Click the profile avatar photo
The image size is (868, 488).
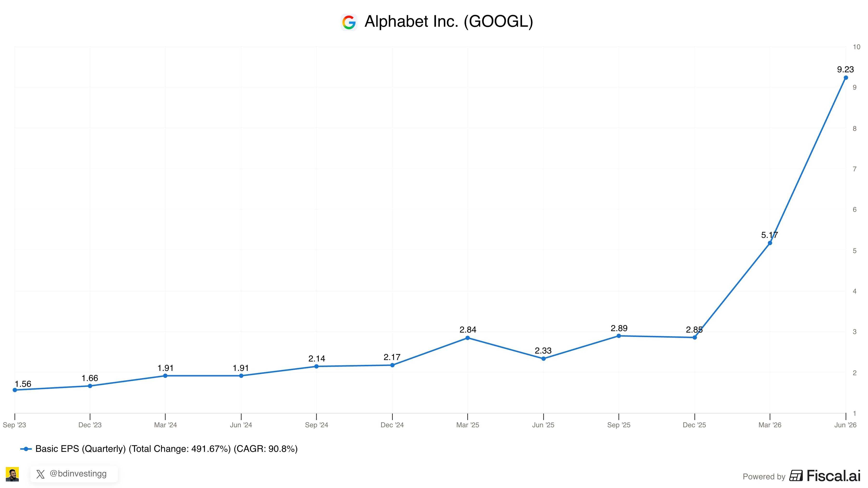click(x=13, y=474)
